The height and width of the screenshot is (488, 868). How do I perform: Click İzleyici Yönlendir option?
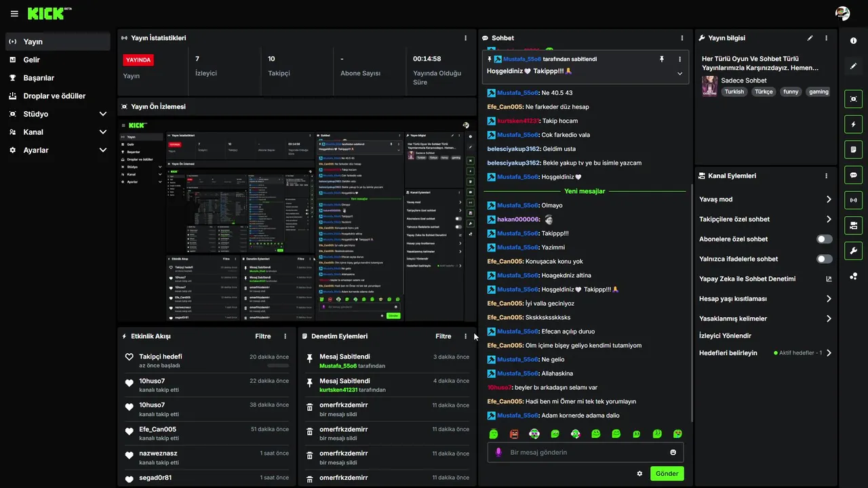tap(725, 335)
